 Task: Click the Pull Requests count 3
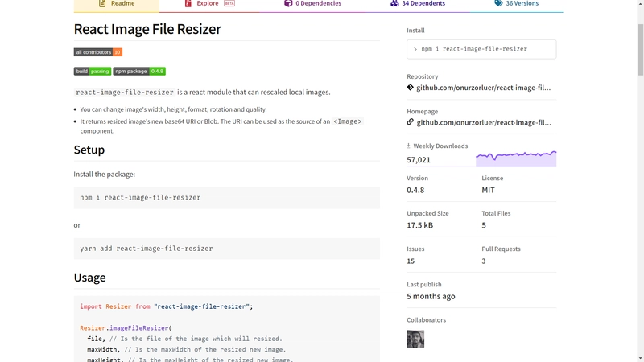(x=484, y=261)
